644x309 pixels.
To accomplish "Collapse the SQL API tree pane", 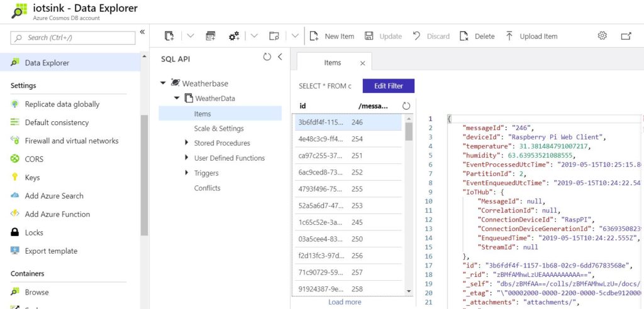I will pyautogui.click(x=280, y=57).
